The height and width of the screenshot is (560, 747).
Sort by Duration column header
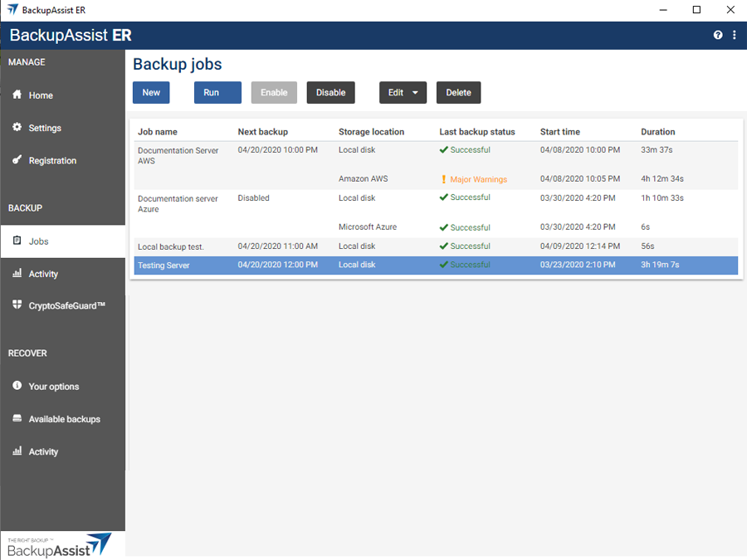click(657, 132)
